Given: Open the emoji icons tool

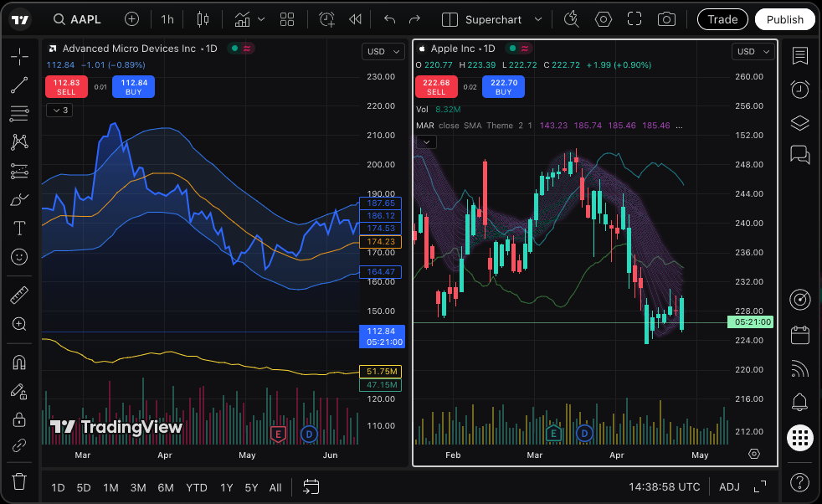Looking at the screenshot, I should pyautogui.click(x=19, y=257).
